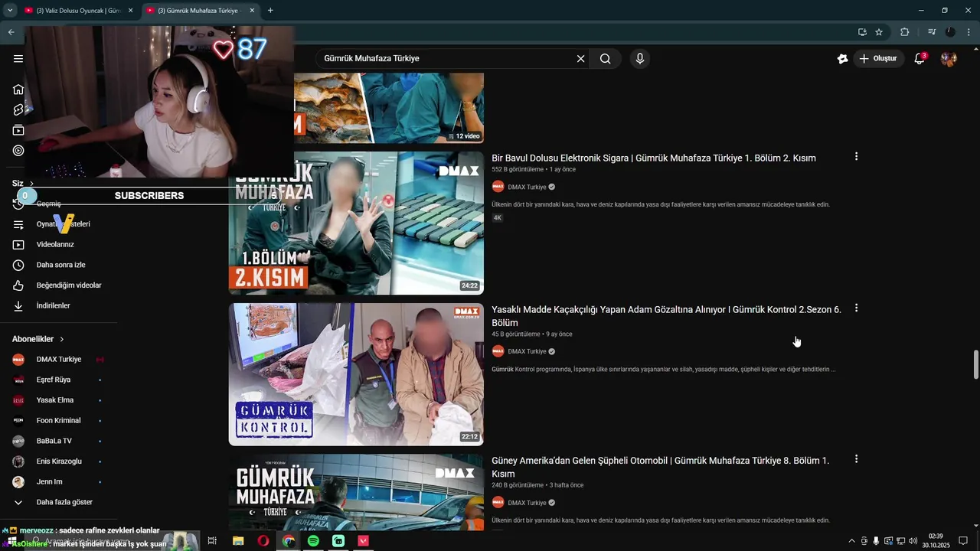Open Bir Bavul Dolusu Elektronik Sigara title

click(654, 158)
